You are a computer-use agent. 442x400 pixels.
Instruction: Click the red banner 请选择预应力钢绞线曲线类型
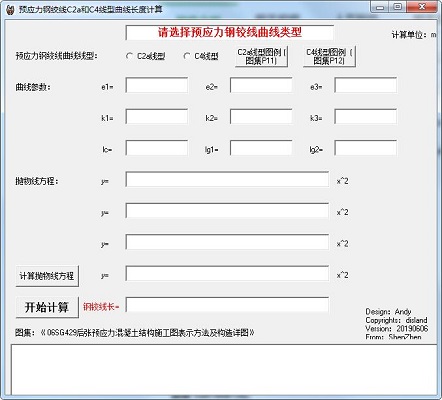pyautogui.click(x=230, y=33)
